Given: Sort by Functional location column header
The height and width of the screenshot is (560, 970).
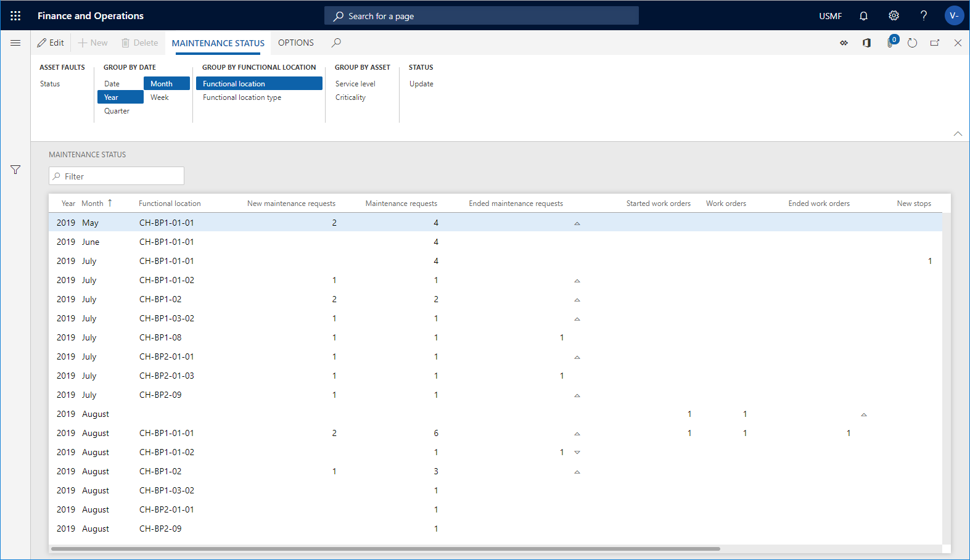Looking at the screenshot, I should (170, 204).
